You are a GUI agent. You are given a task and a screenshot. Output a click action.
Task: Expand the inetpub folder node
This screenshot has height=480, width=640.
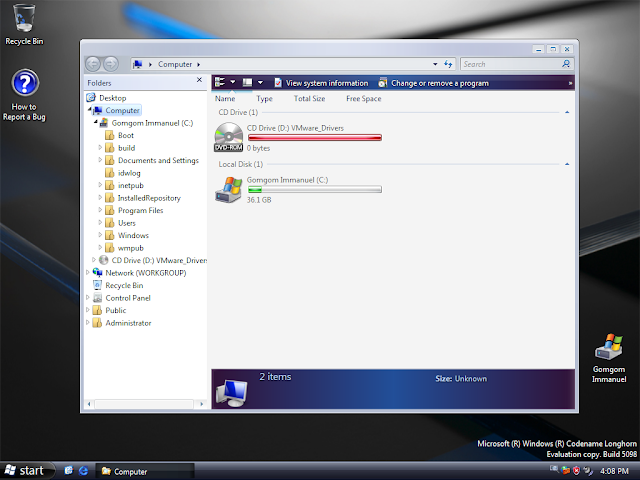pos(100,185)
